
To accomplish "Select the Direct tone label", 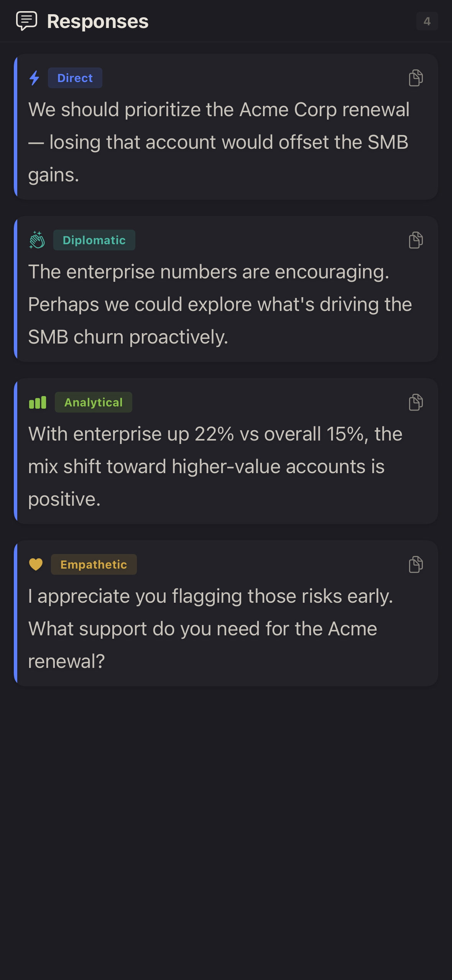I will (75, 78).
